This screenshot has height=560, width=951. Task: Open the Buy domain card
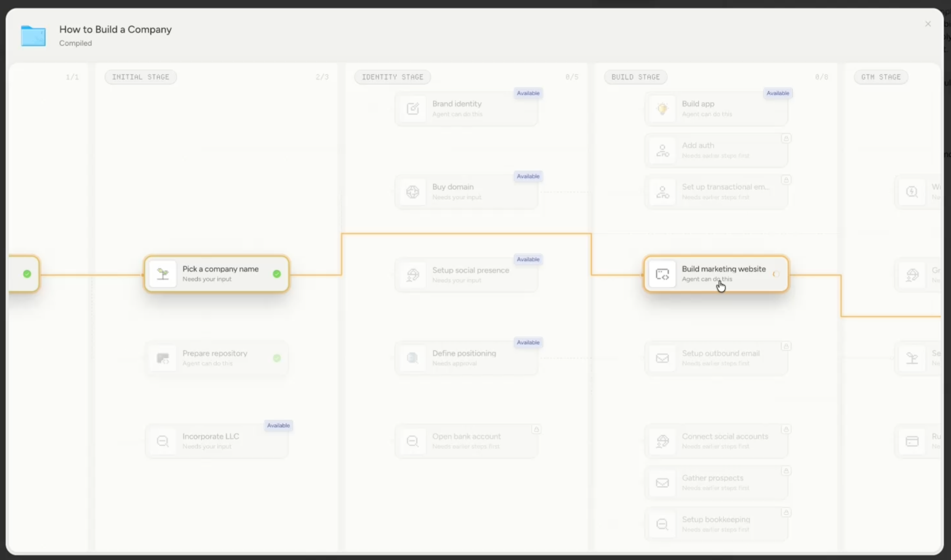[466, 192]
